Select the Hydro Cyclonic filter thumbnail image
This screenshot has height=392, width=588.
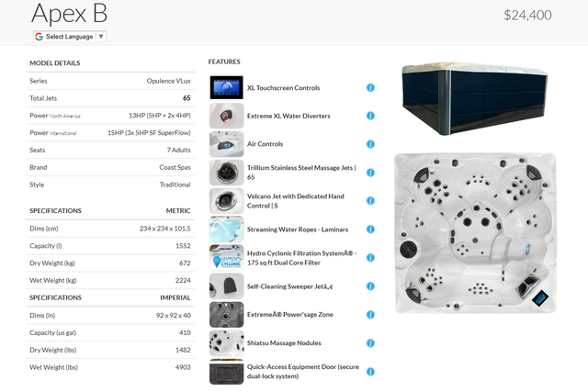click(x=226, y=258)
